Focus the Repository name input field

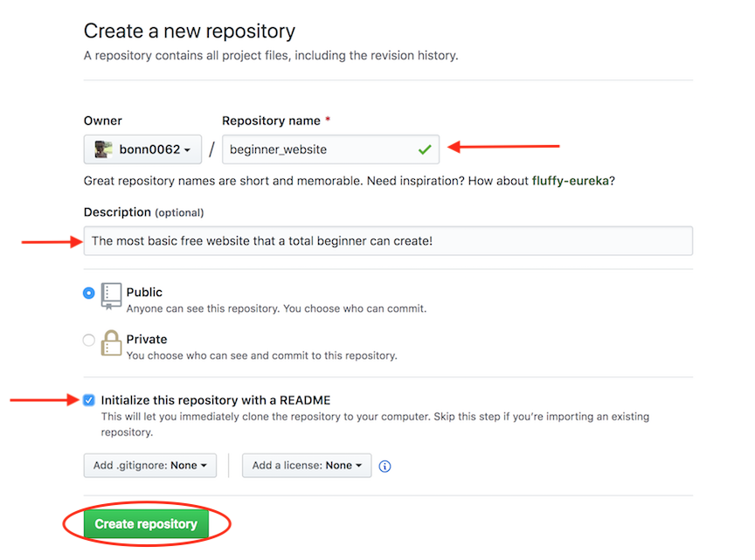coord(319,149)
